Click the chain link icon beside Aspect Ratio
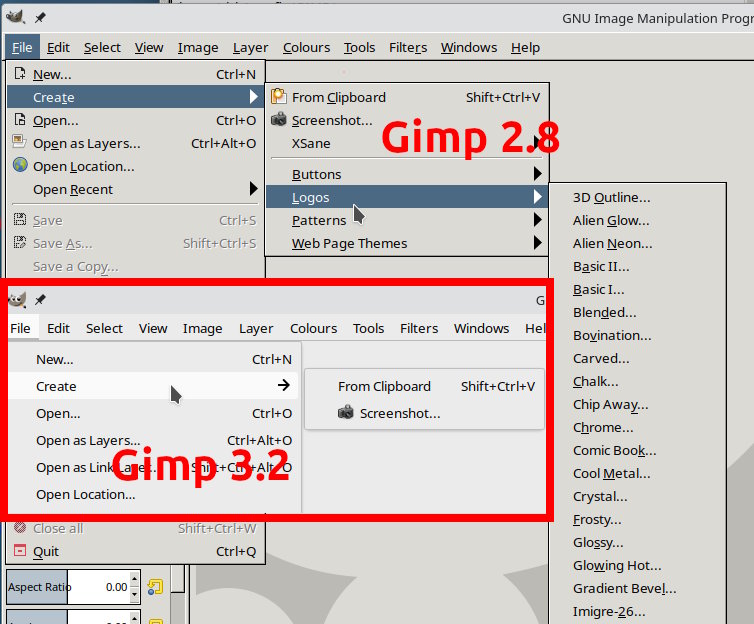Viewport: 754px width, 624px height. point(155,587)
